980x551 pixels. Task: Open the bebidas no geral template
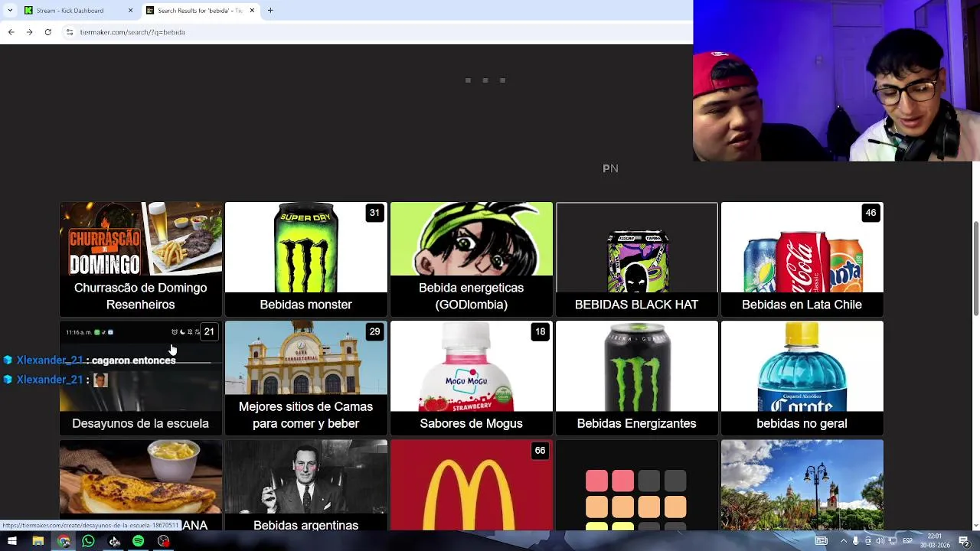(802, 378)
